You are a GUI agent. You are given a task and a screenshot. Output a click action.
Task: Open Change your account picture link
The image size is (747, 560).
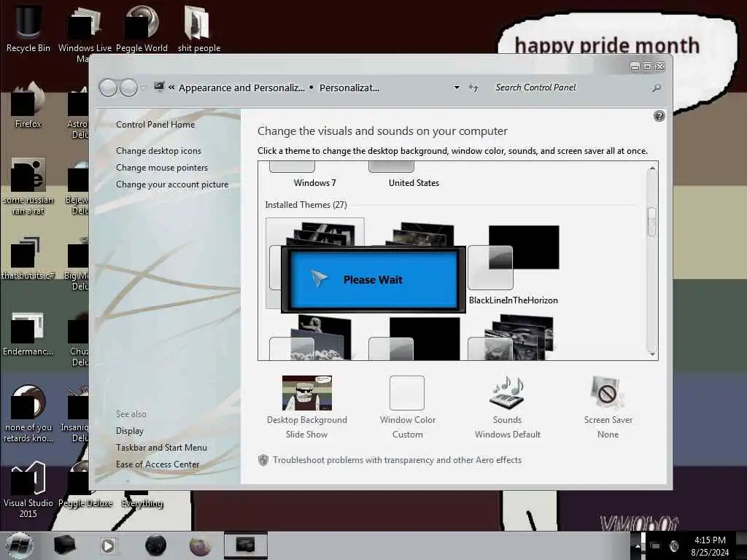tap(172, 184)
